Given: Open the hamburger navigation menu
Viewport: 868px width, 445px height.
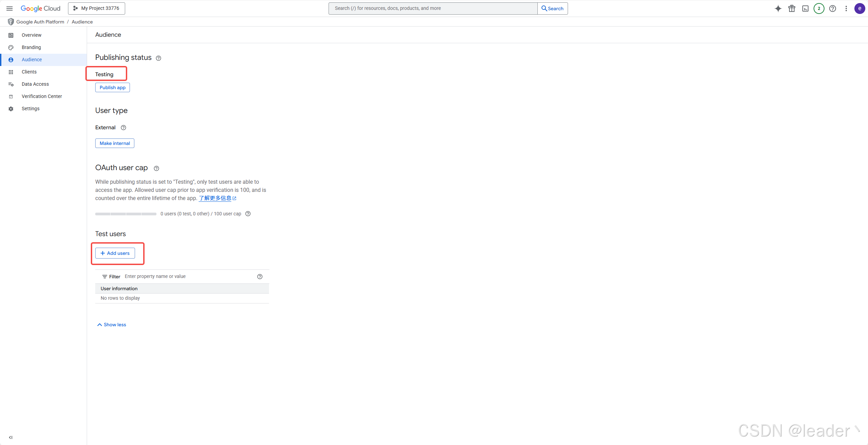Looking at the screenshot, I should coord(10,9).
